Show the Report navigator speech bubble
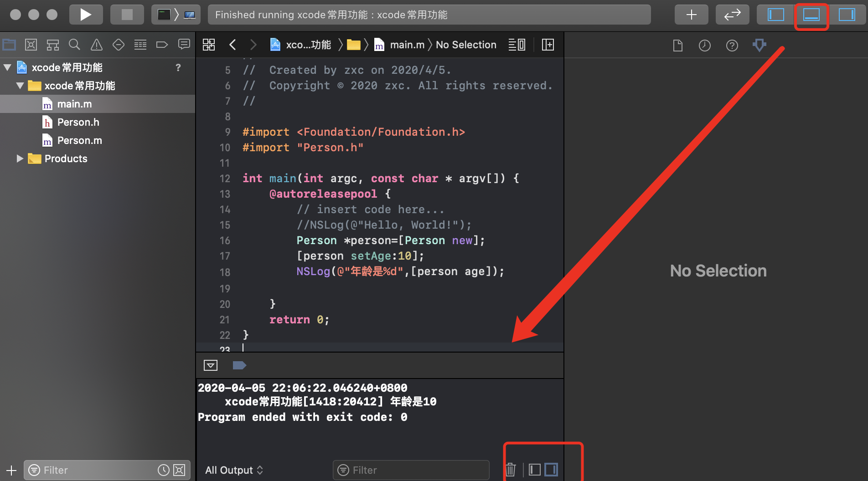The image size is (868, 481). [x=184, y=45]
